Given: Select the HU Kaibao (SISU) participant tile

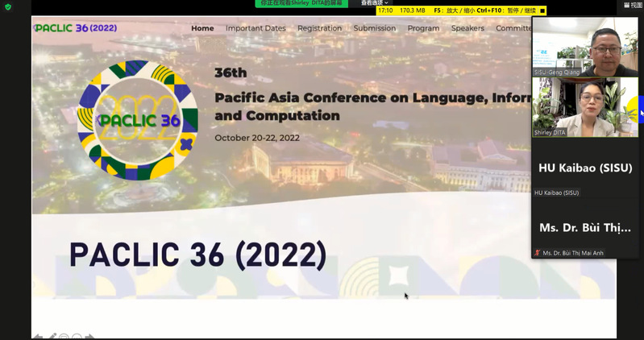Looking at the screenshot, I should click(x=584, y=168).
